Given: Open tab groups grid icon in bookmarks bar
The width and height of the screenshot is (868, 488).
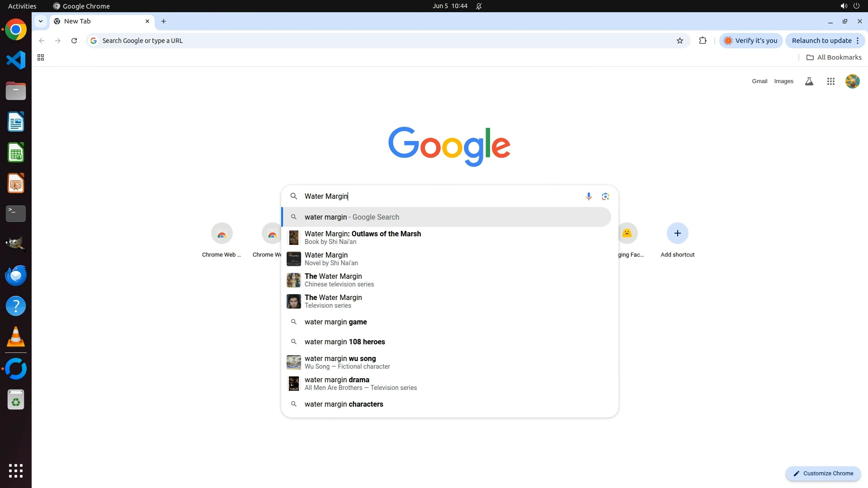Looking at the screenshot, I should coord(41,57).
